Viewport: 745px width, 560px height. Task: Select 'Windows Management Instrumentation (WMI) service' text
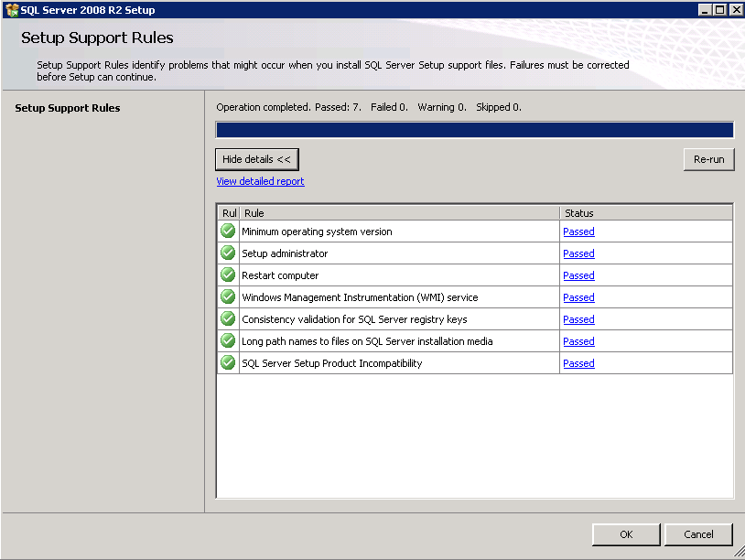360,297
